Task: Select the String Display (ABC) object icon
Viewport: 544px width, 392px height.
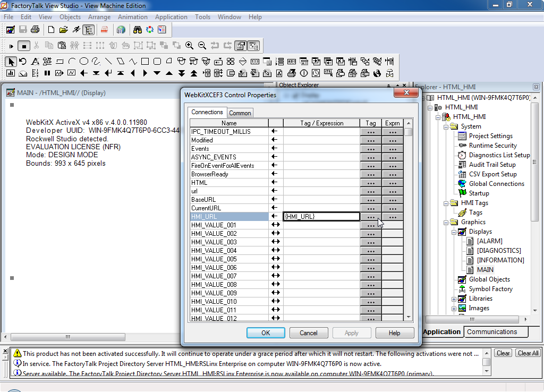Action: pyautogui.click(x=292, y=62)
